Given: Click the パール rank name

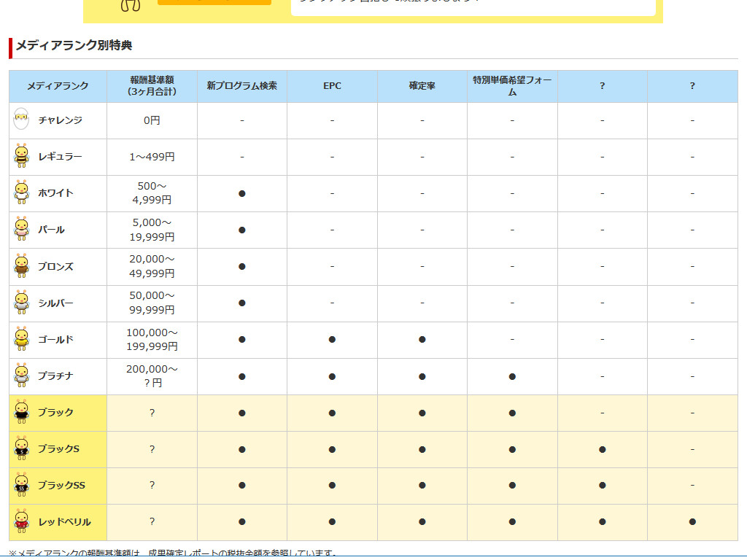Looking at the screenshot, I should point(52,230).
